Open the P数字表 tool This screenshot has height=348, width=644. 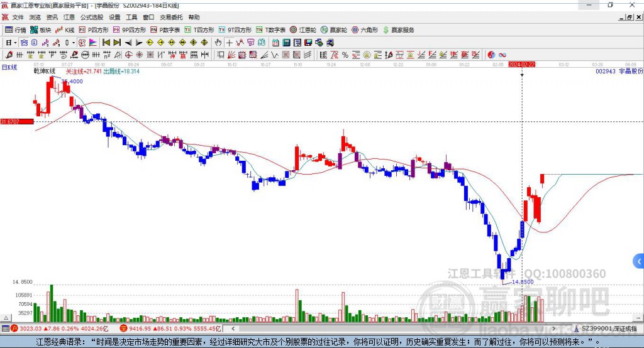click(x=165, y=30)
